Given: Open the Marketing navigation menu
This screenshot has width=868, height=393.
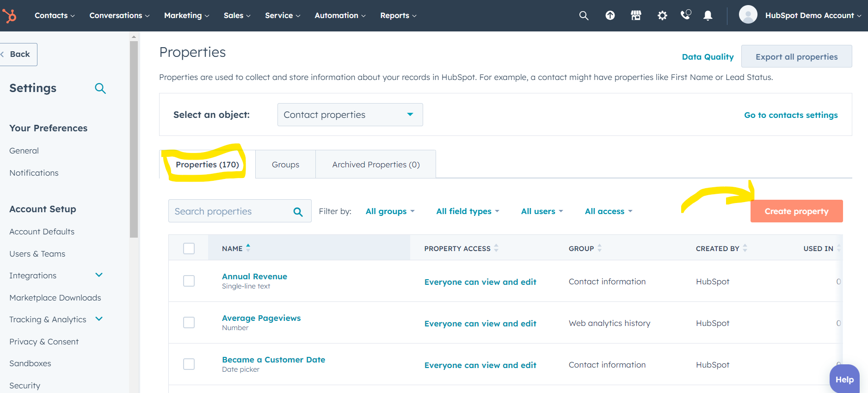Looking at the screenshot, I should point(186,15).
